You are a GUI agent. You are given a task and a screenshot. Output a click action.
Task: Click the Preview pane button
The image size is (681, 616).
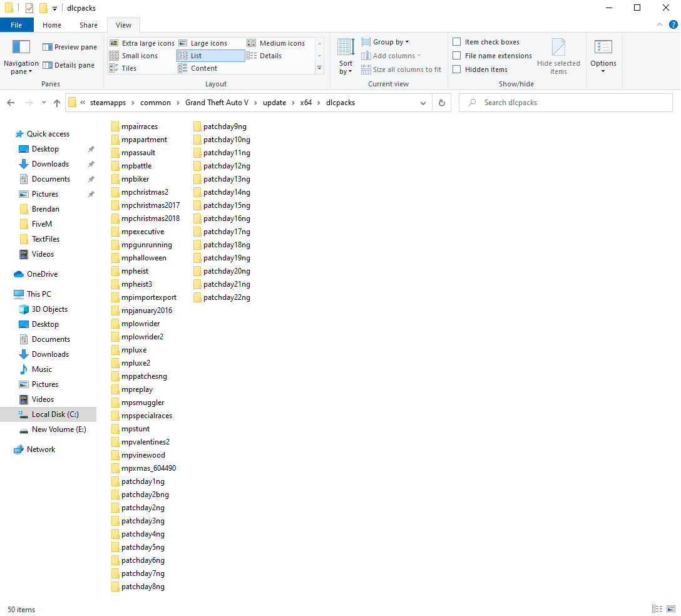coord(69,47)
